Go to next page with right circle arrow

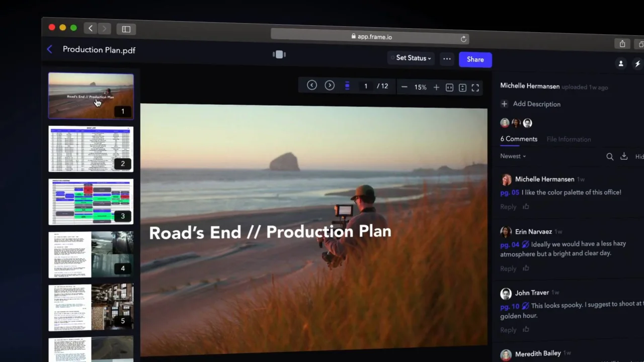click(330, 85)
